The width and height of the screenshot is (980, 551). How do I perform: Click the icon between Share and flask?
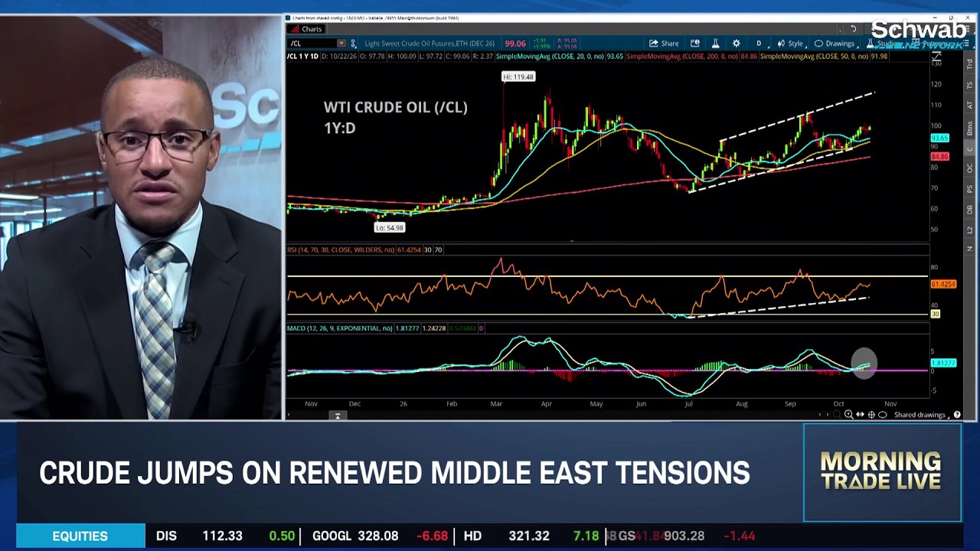(695, 44)
